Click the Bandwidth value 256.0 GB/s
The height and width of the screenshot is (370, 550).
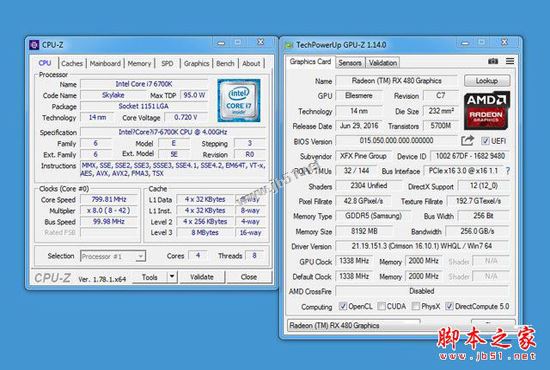(477, 231)
